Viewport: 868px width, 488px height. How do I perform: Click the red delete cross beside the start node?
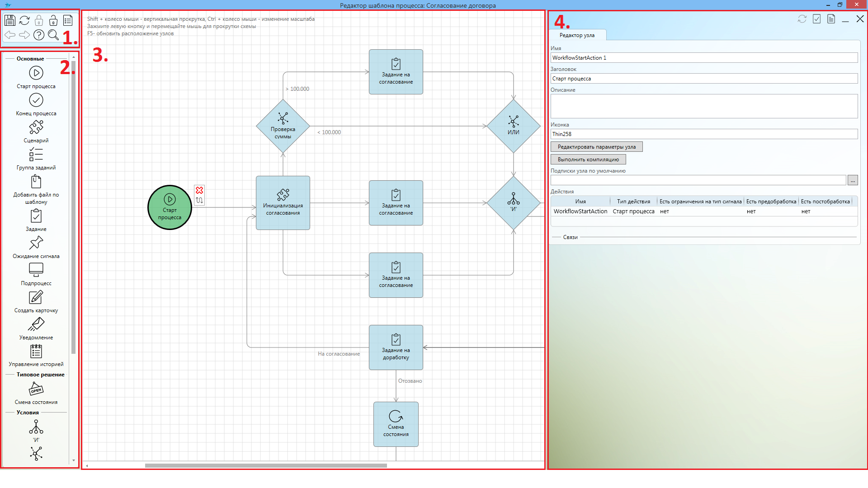(x=199, y=190)
